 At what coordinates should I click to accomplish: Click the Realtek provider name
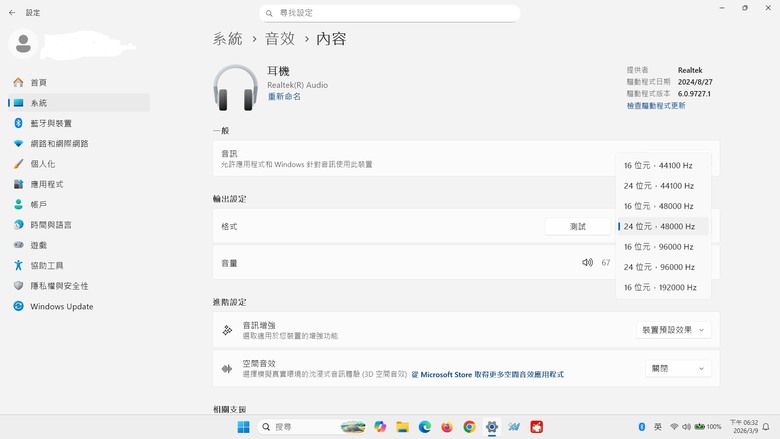(690, 71)
